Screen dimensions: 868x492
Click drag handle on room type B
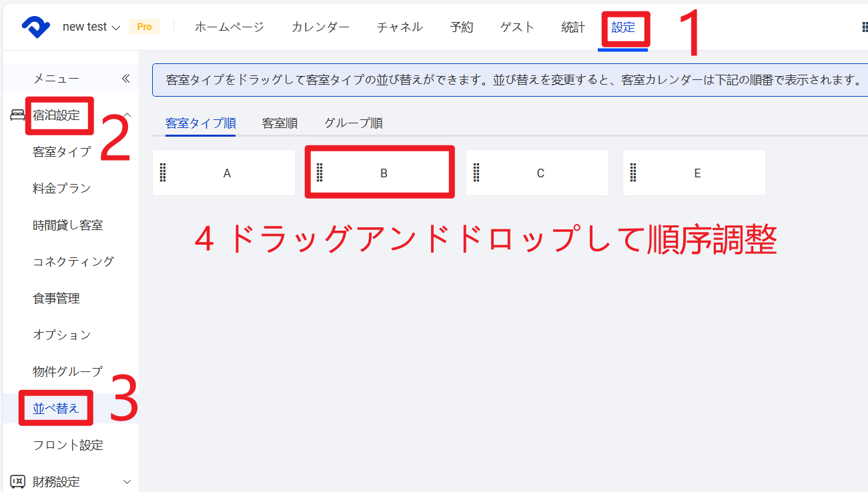320,173
